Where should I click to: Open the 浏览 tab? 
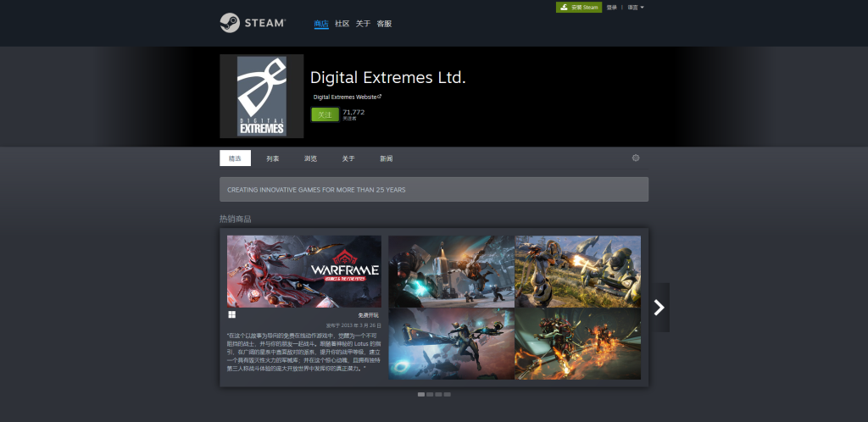[310, 158]
